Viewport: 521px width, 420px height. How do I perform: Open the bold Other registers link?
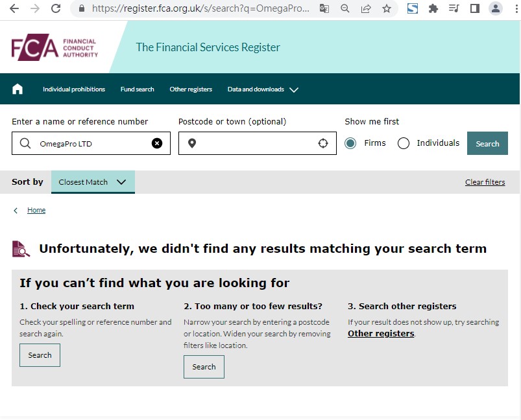point(381,333)
